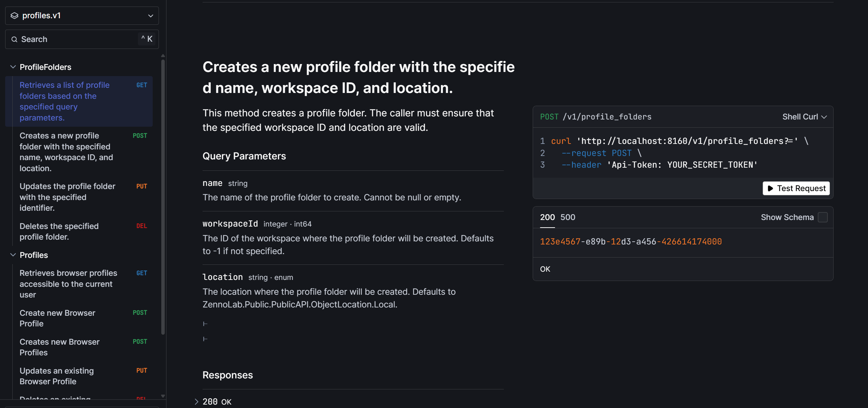Collapse the Profiles section
This screenshot has height=408, width=868.
[13, 255]
